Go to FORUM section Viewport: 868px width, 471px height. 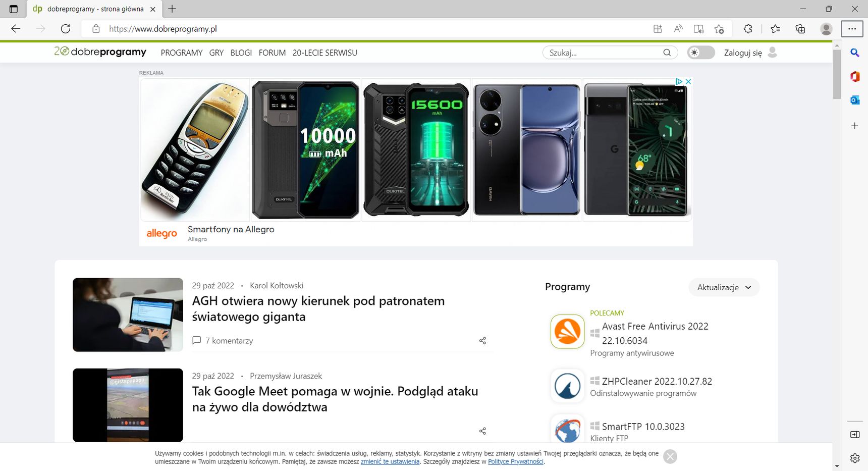tap(273, 53)
